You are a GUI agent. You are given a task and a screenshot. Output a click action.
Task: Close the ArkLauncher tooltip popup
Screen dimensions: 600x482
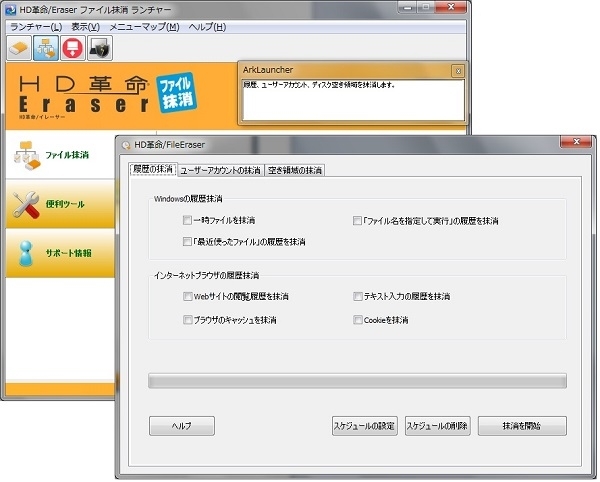[458, 71]
